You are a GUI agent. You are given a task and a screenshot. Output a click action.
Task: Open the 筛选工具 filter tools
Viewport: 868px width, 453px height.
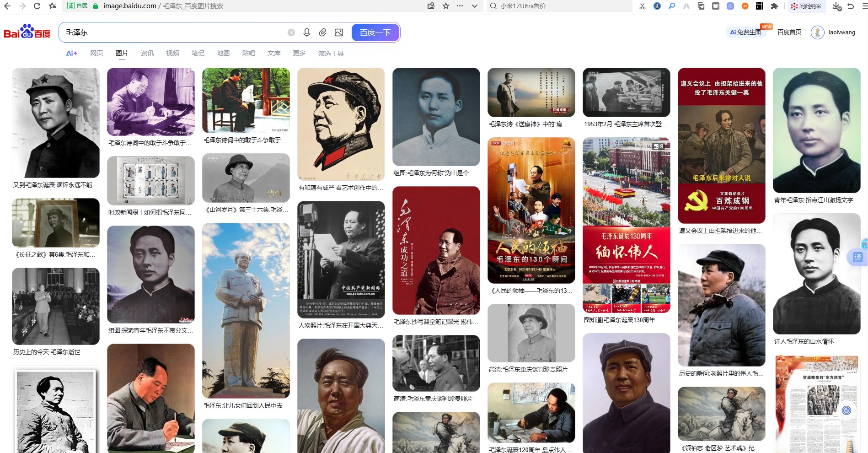coord(331,53)
